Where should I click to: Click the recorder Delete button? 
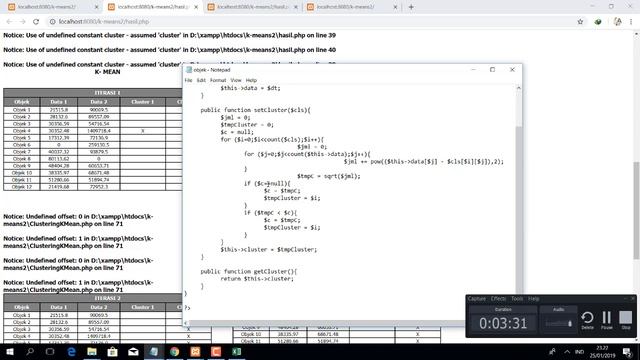pyautogui.click(x=587, y=320)
